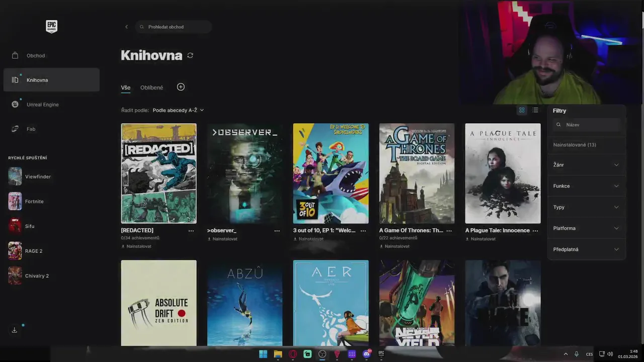Focus the Prohledat obchod search field
This screenshot has height=362, width=644.
pos(174,27)
